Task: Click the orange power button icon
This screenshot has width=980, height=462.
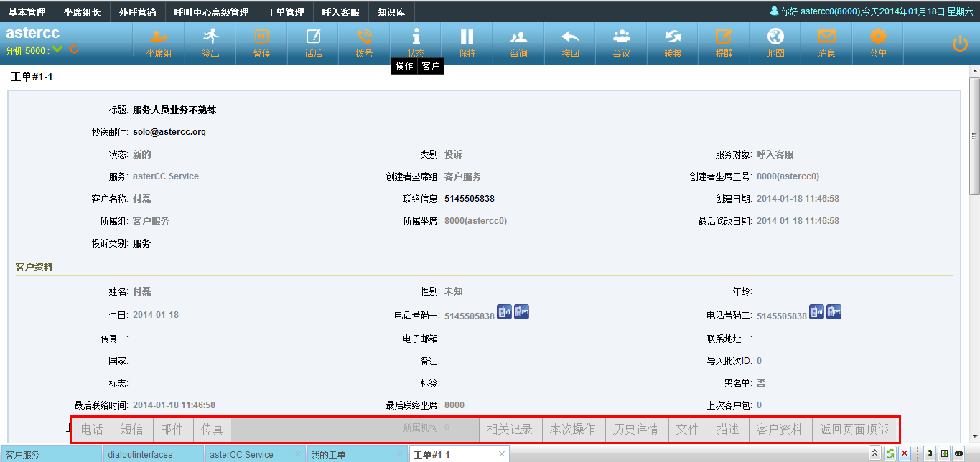Action: click(x=960, y=44)
